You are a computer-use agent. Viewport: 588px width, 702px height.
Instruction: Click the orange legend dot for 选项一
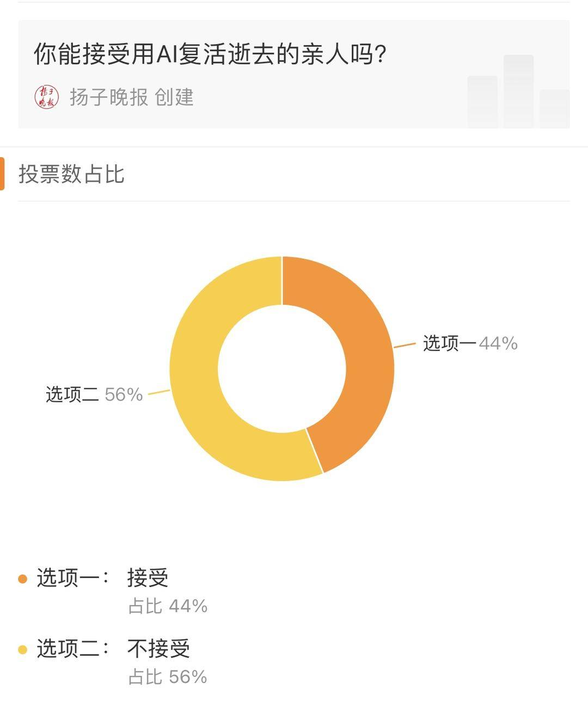coord(22,578)
